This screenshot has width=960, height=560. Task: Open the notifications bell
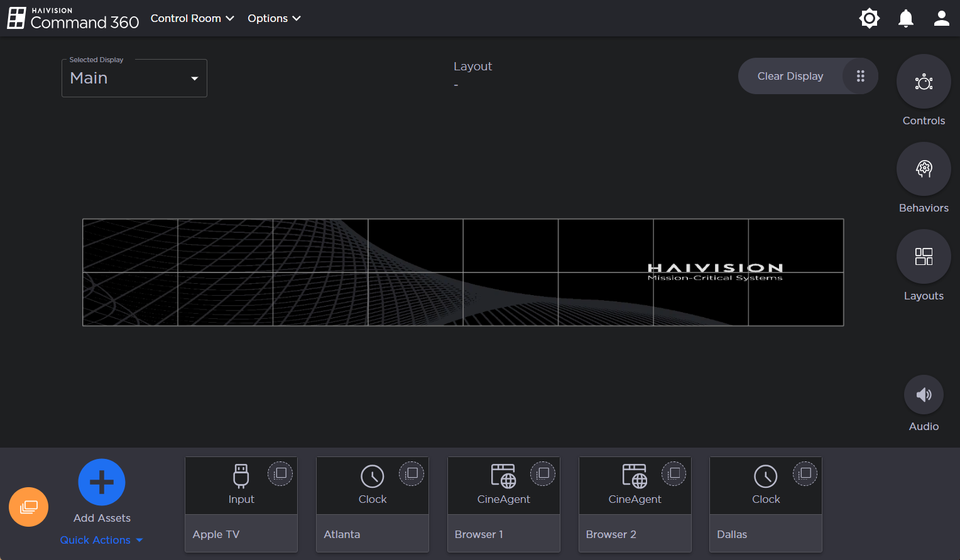(905, 19)
